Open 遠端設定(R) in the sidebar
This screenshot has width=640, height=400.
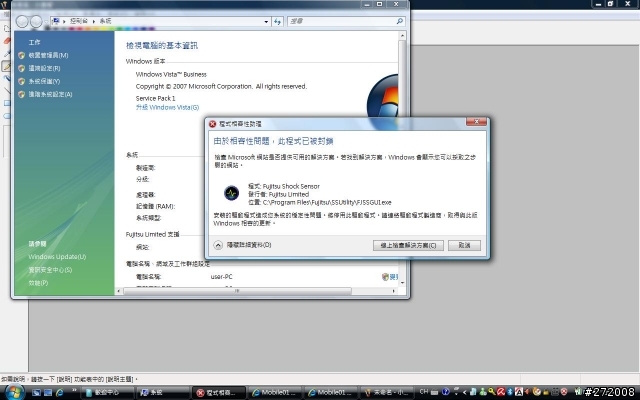[44, 68]
